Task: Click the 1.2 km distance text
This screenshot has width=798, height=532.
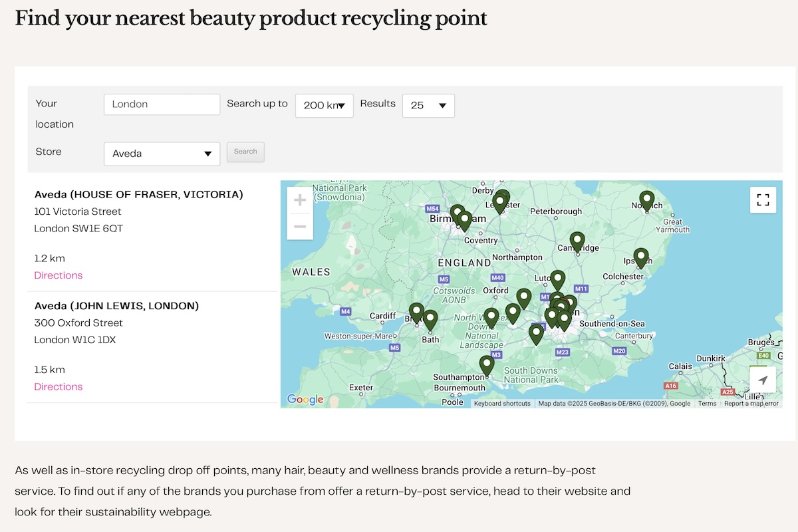Action: point(50,259)
